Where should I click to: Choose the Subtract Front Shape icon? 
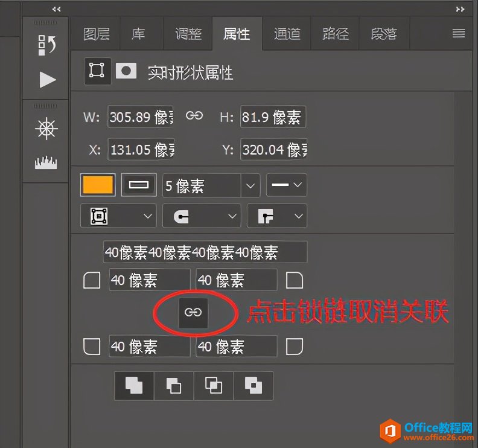pyautogui.click(x=174, y=385)
